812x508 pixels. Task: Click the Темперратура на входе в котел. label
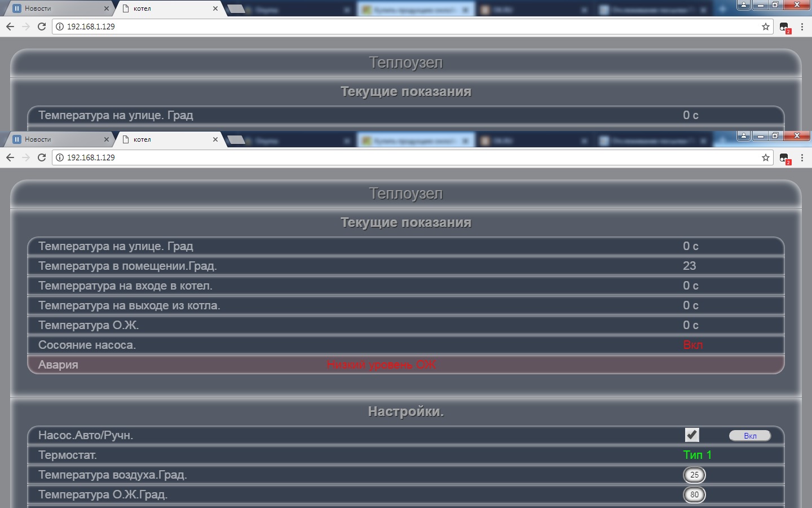[x=125, y=286]
